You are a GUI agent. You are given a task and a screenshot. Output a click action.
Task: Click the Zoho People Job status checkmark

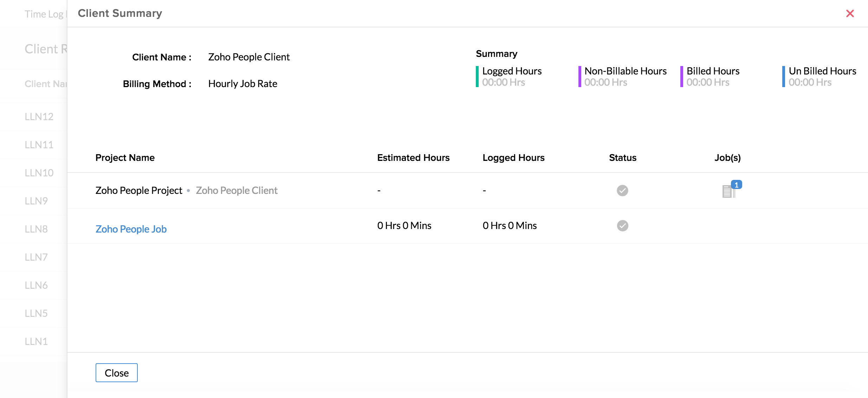click(622, 226)
